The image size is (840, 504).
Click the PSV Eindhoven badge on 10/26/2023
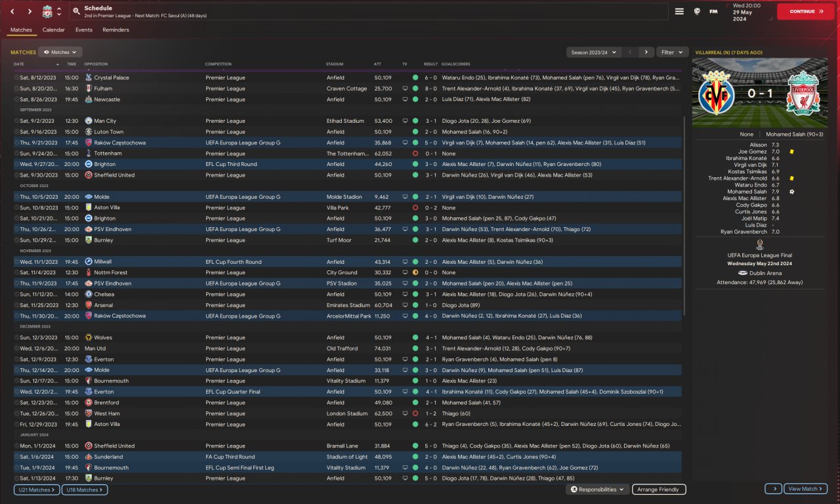pyautogui.click(x=89, y=230)
